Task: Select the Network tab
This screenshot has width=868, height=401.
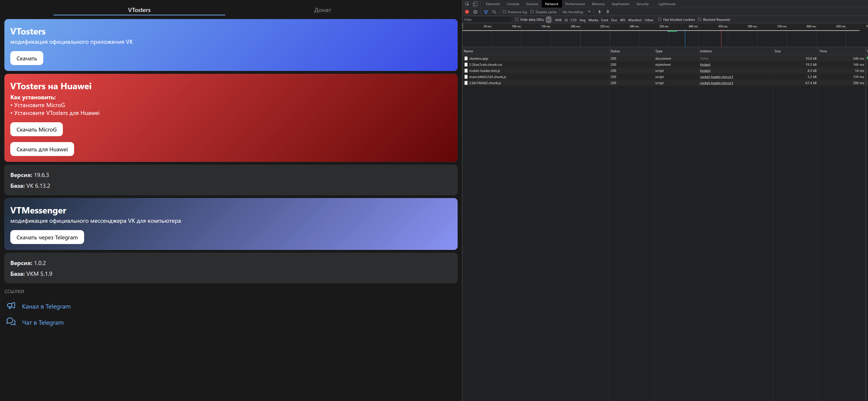Action: 552,4
